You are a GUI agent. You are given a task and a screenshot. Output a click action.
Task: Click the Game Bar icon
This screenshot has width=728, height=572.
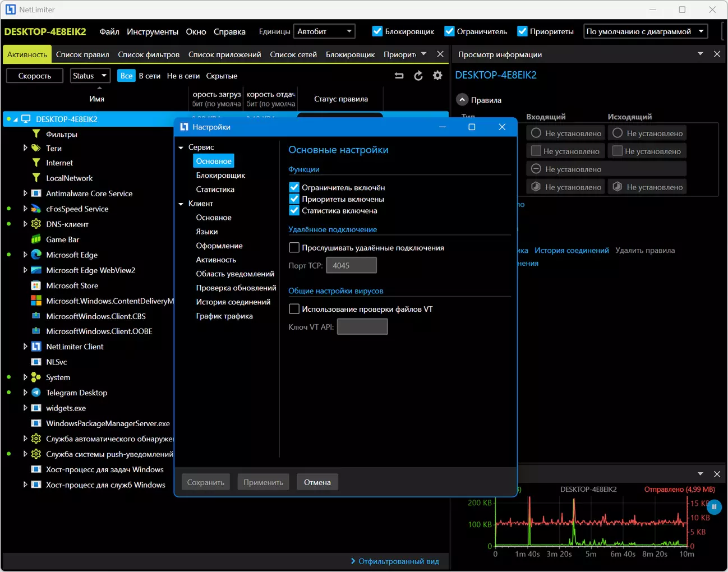(36, 239)
